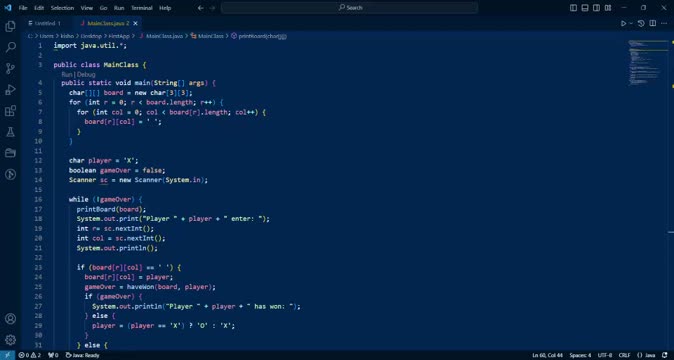This screenshot has width=674, height=360.
Task: Open the Extensions view
Action: coord(10,111)
